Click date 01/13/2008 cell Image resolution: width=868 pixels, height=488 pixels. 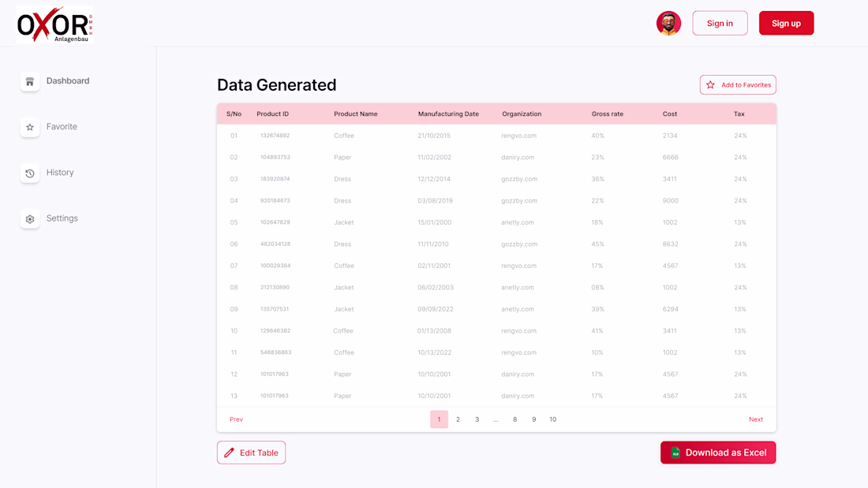pos(434,331)
